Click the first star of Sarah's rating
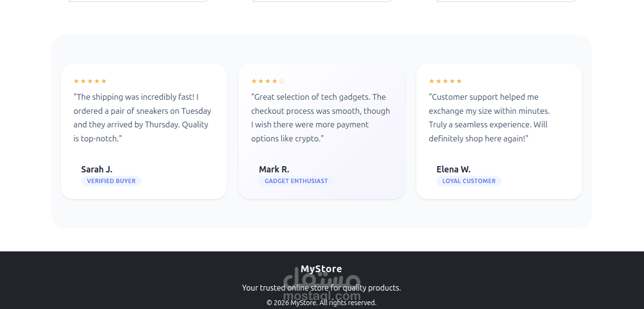The height and width of the screenshot is (309, 644). click(76, 81)
